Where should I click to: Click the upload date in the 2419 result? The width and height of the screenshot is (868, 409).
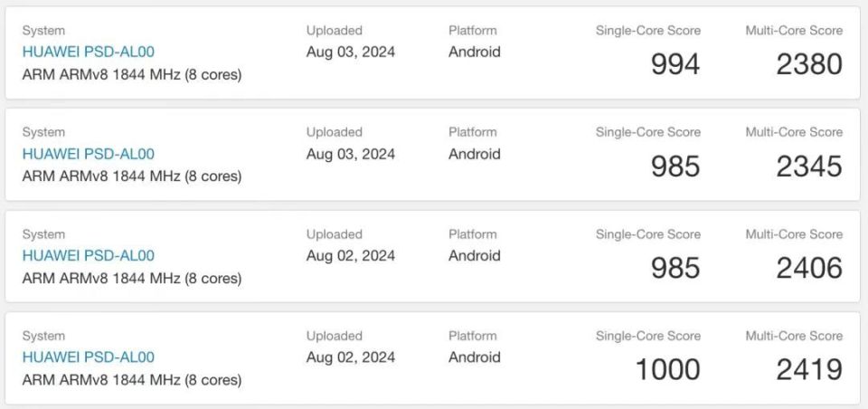coord(351,357)
